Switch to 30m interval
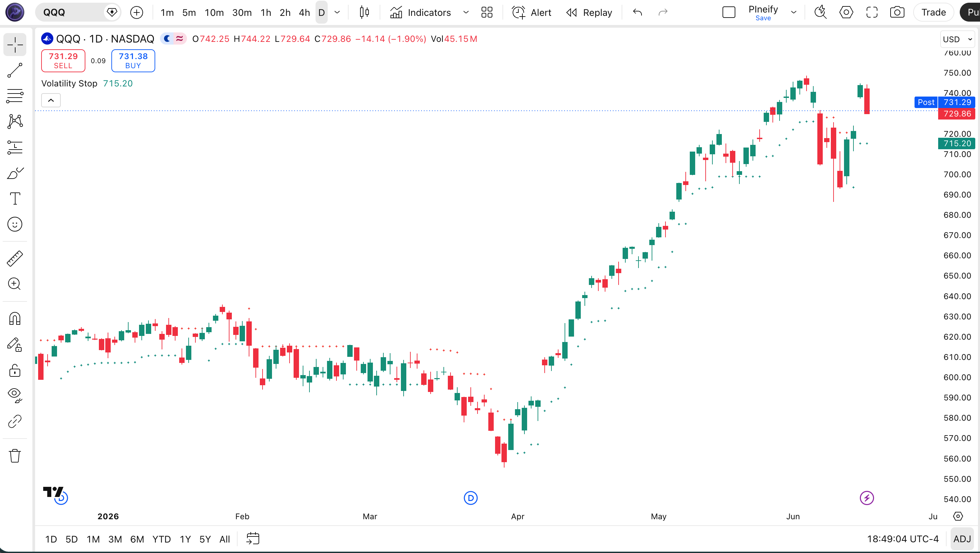 [x=242, y=12]
